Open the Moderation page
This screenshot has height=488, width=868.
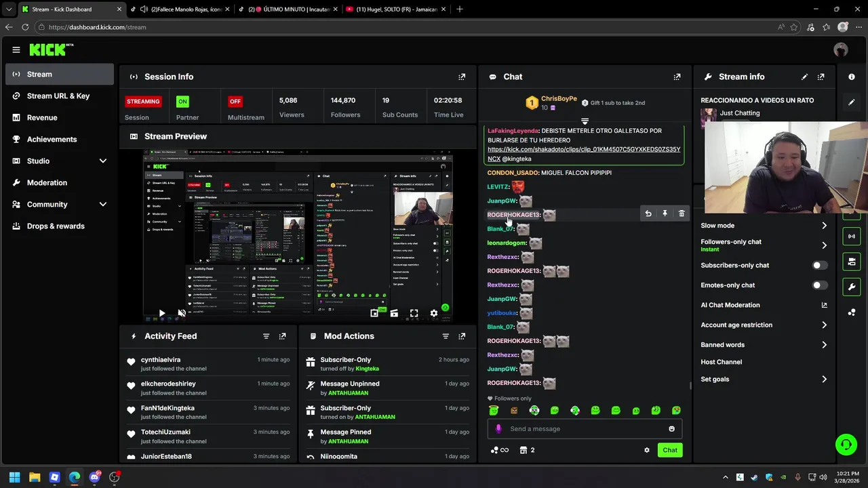[x=60, y=182]
